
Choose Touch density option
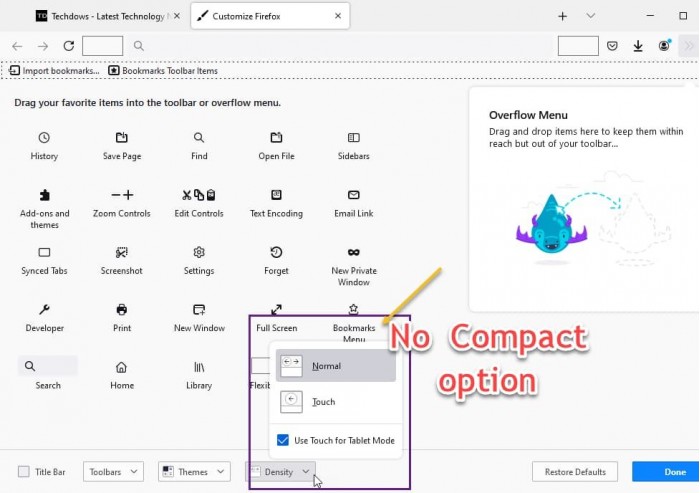[336, 401]
